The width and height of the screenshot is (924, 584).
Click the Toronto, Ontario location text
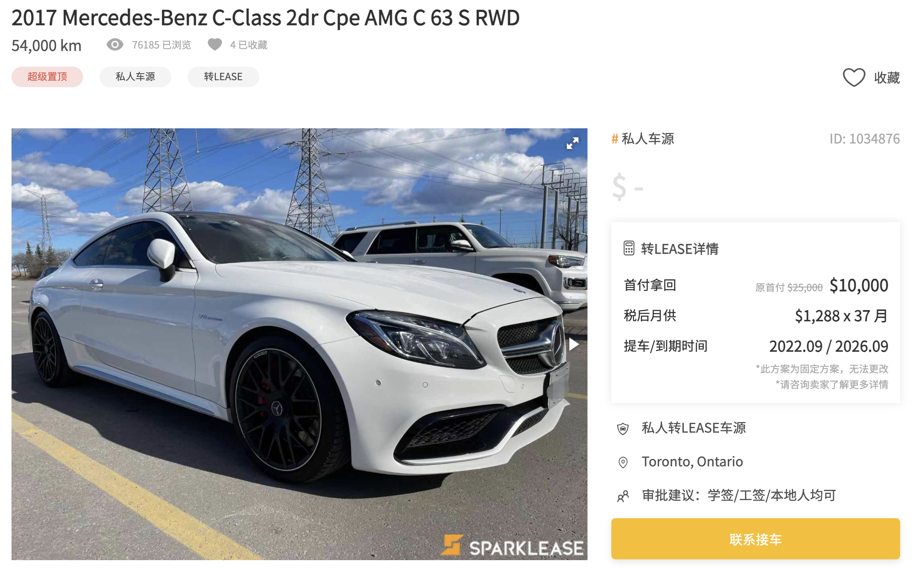pyautogui.click(x=692, y=462)
